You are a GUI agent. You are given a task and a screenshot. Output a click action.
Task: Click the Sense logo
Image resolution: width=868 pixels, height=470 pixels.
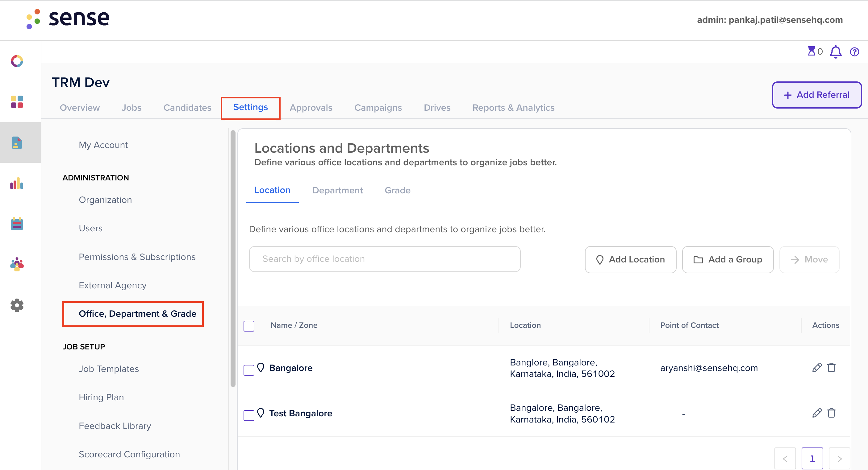point(68,19)
